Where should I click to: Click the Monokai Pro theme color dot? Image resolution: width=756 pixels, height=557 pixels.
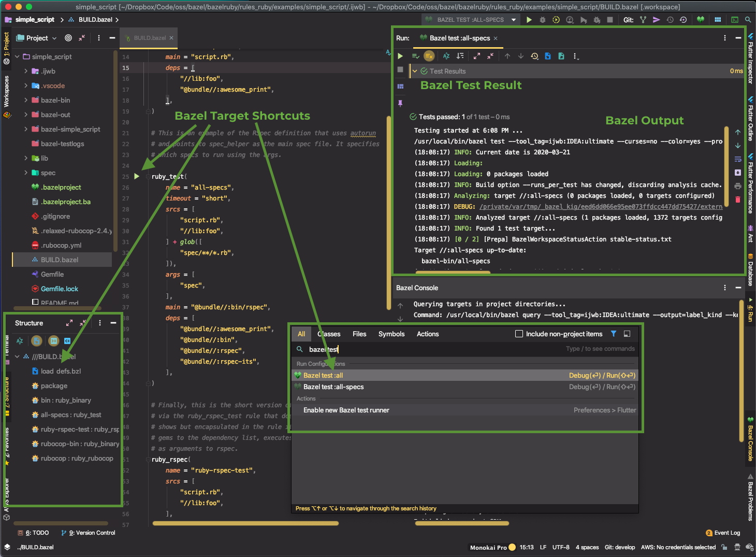click(512, 547)
